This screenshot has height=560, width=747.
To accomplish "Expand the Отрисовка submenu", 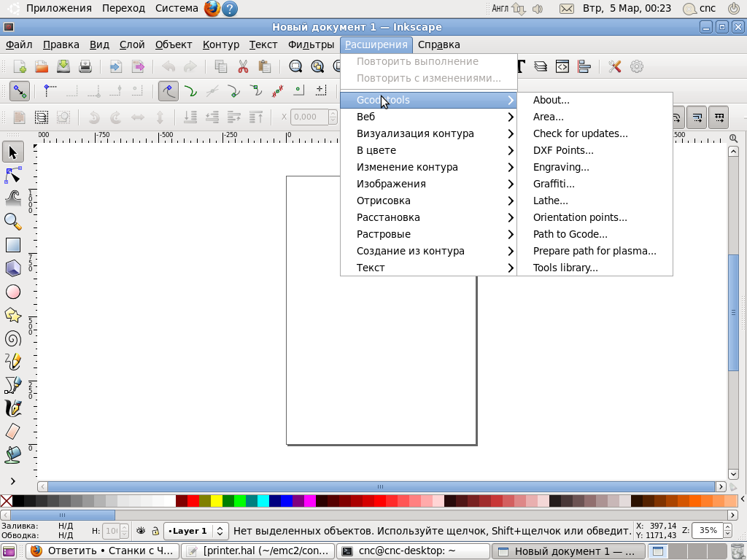I will 428,201.
